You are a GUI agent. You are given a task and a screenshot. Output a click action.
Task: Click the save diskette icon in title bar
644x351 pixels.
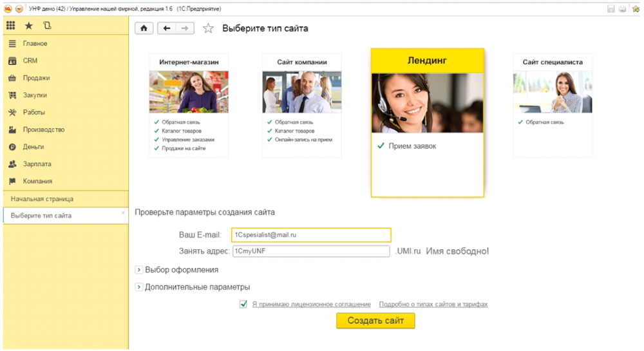pyautogui.click(x=611, y=9)
